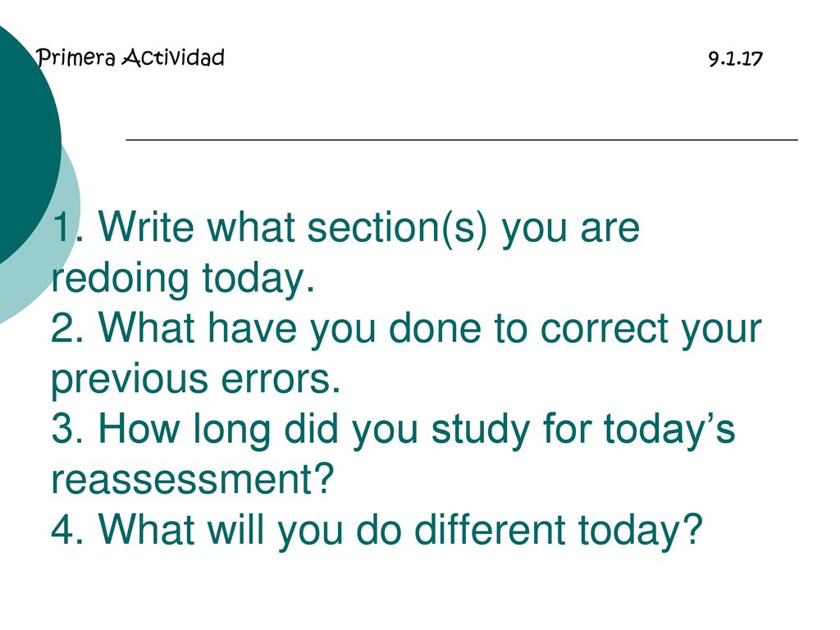Click the 'previous errors.' text line
Viewport: 840px width, 630px height.
(x=195, y=379)
